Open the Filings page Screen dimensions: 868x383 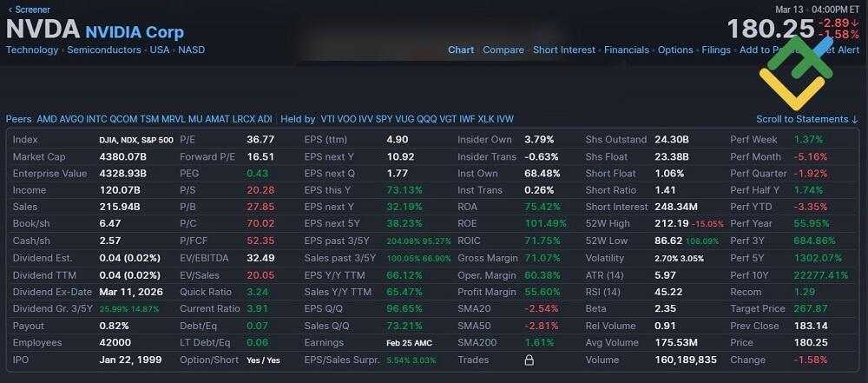point(716,50)
